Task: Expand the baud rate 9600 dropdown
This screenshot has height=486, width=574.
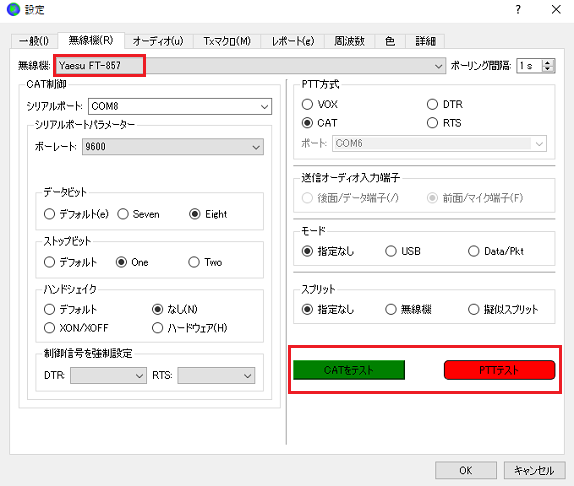Action: click(173, 147)
